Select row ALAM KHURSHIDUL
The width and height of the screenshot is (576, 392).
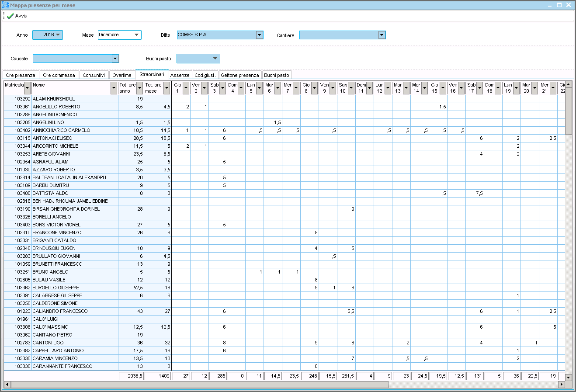coord(285,99)
